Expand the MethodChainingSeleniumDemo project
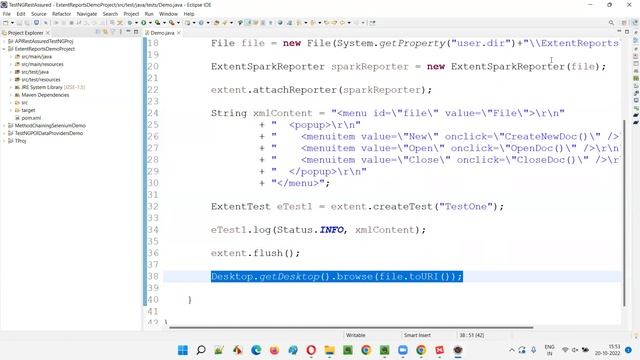 click(x=4, y=126)
